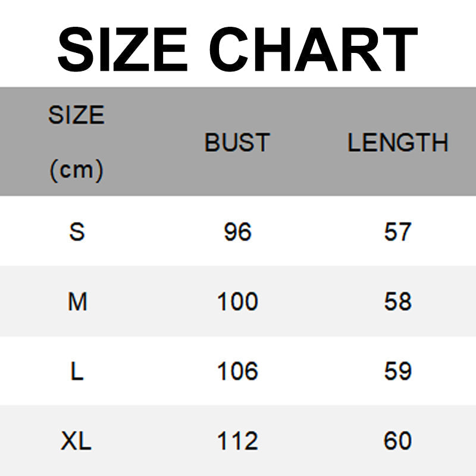Viewport: 476px width, 476px height.
Task: Select length value 57
Action: pyautogui.click(x=397, y=231)
